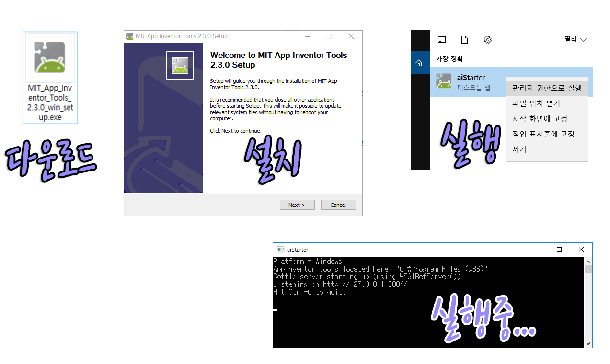Select the Home icon in the search sidebar
The width and height of the screenshot is (610, 364).
(x=419, y=63)
